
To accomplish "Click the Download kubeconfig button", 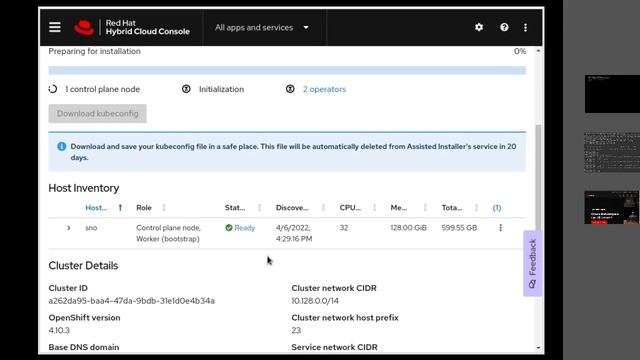I will pyautogui.click(x=98, y=113).
